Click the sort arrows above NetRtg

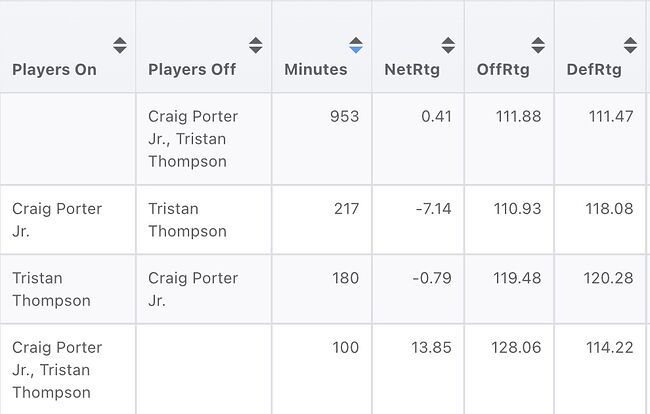447,46
